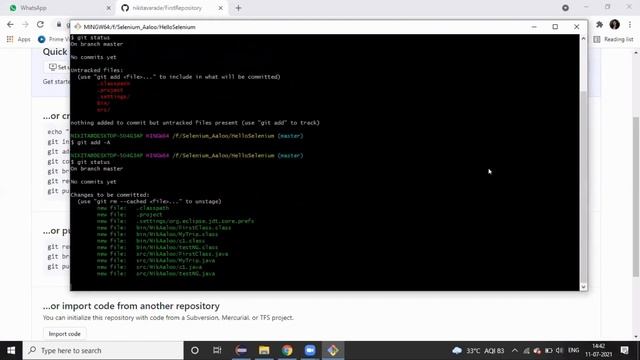Viewport: 640px width, 360px height.
Task: Open Zoom from taskbar
Action: pyautogui.click(x=310, y=351)
